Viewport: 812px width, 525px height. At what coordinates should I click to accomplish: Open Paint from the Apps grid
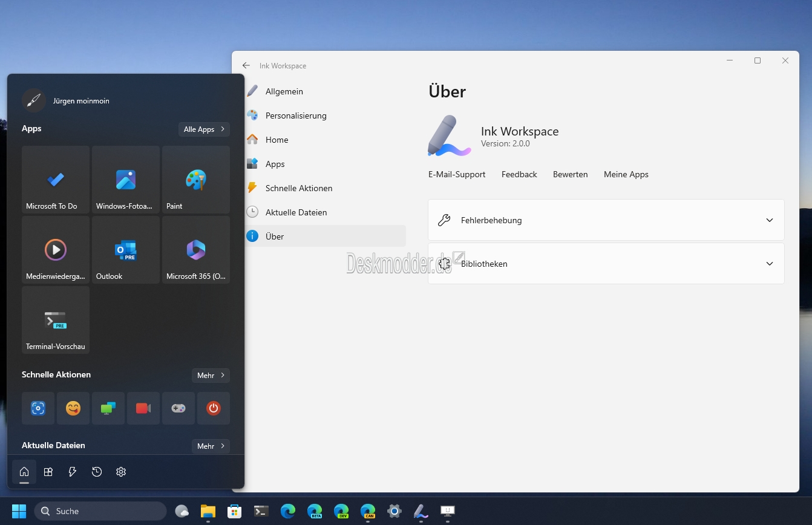196,180
